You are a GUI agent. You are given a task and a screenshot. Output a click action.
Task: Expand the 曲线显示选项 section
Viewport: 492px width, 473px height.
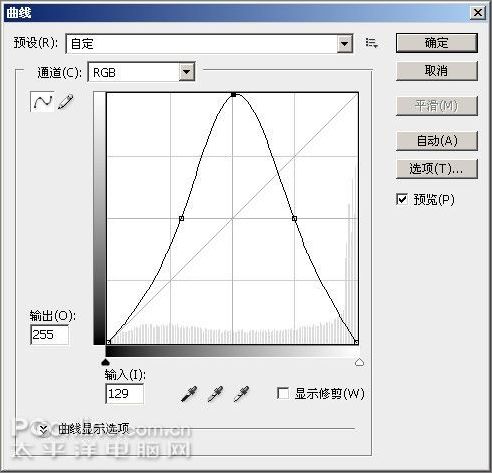[44, 429]
